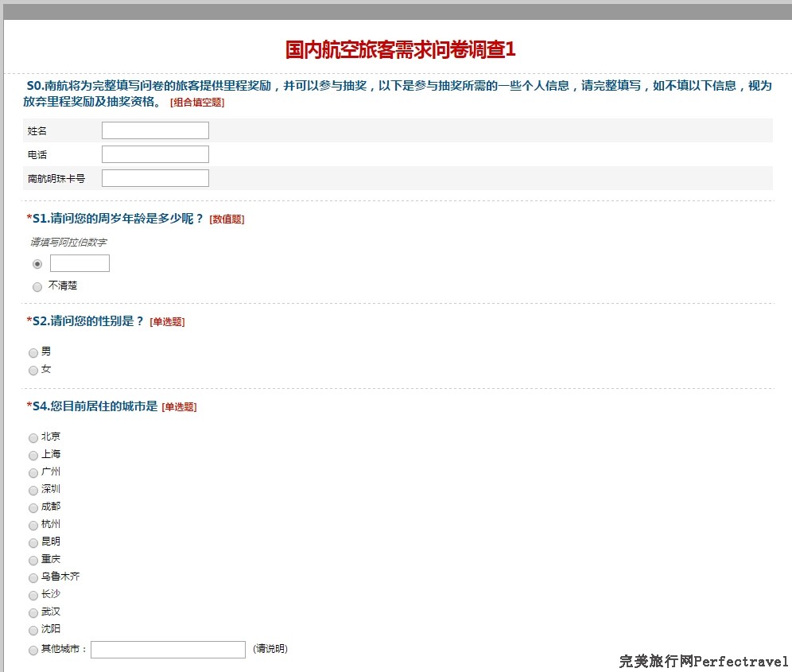Select 其他城市 radio option
This screenshot has height=672, width=792.
(33, 649)
